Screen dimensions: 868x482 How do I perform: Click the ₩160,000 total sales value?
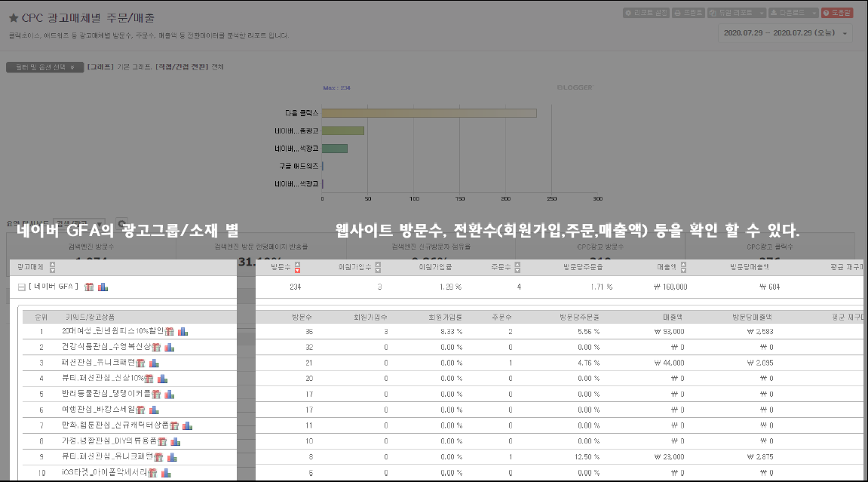670,287
